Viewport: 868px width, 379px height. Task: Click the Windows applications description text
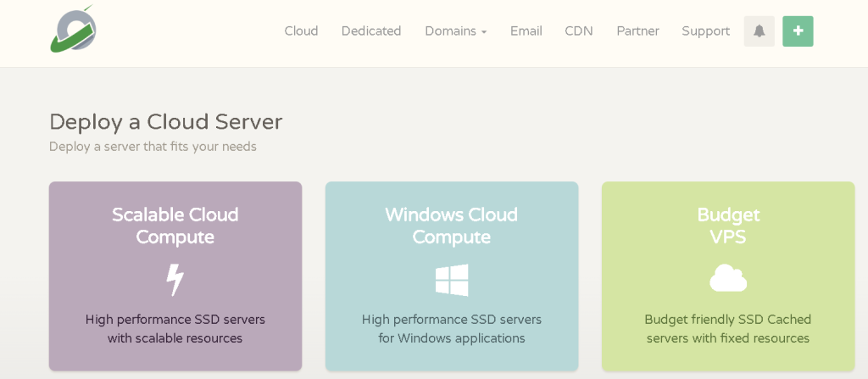pos(451,329)
